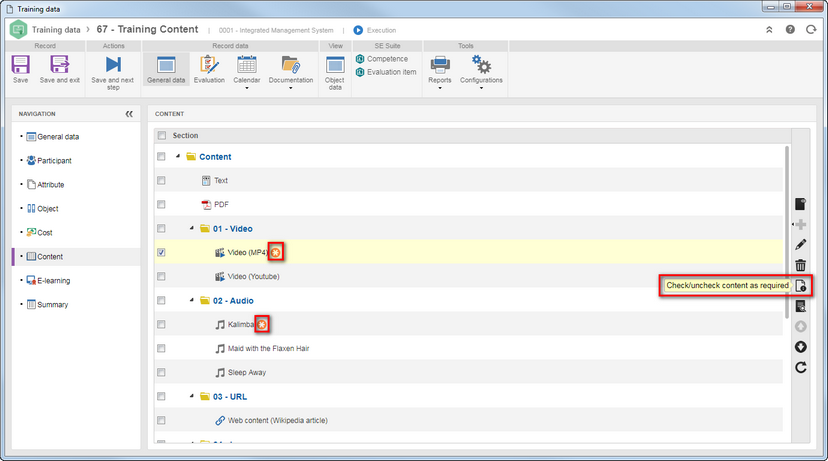Click the trash delete icon in side toolbar
Image resolution: width=828 pixels, height=461 pixels.
point(801,265)
